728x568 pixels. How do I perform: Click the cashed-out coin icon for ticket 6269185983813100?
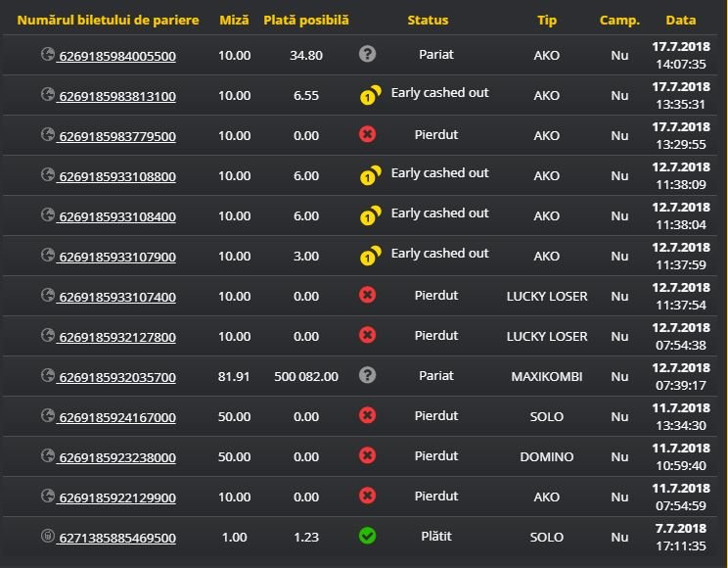click(368, 96)
